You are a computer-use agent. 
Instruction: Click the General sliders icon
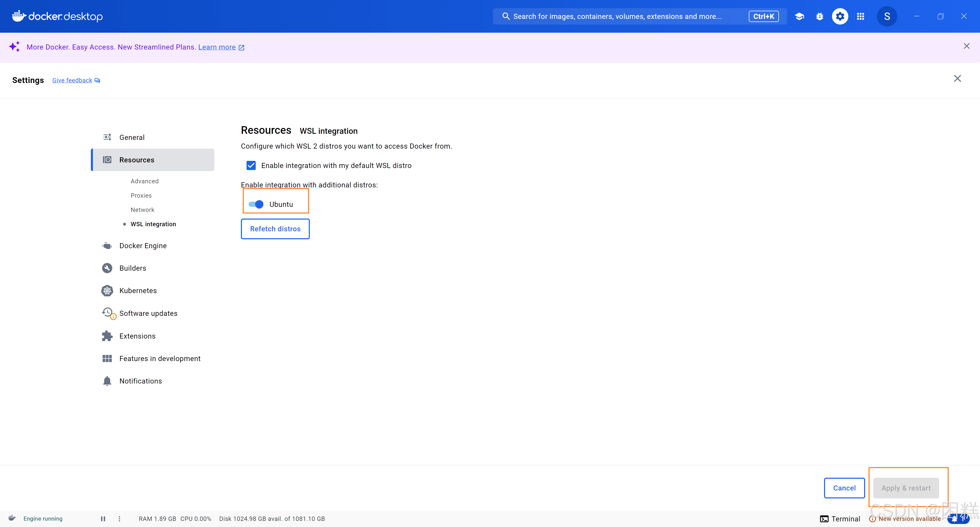pos(107,137)
